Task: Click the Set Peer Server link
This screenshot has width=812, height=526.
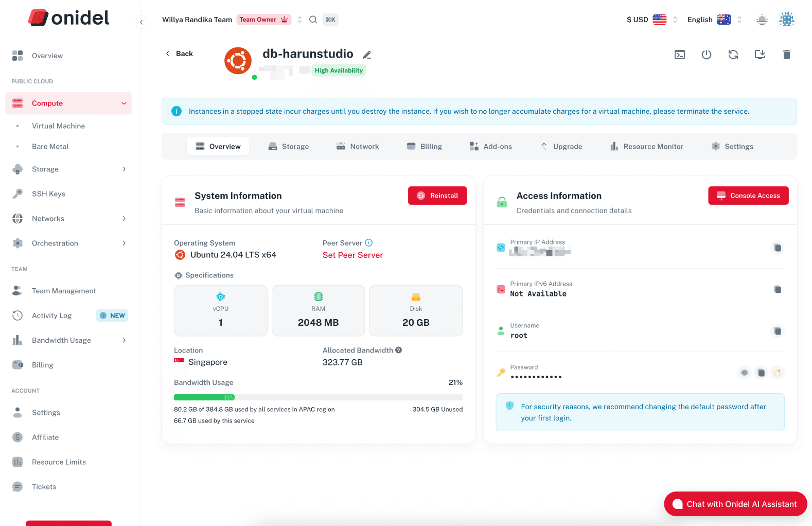Action: (352, 255)
